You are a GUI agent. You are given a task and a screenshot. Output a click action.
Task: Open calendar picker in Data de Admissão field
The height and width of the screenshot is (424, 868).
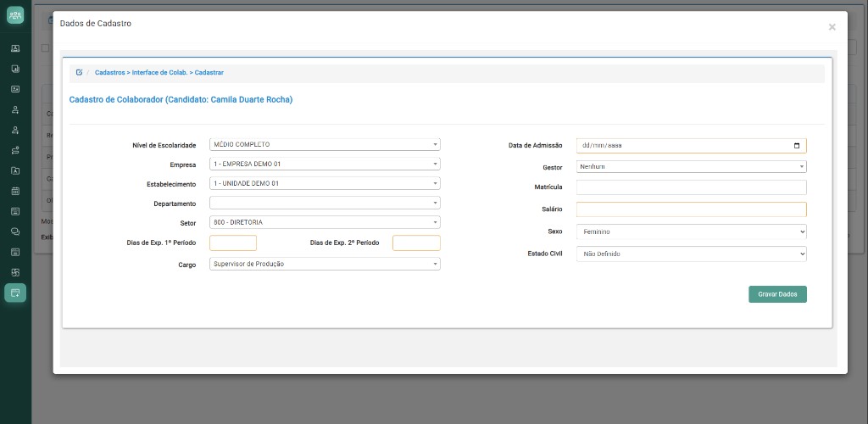(x=797, y=146)
